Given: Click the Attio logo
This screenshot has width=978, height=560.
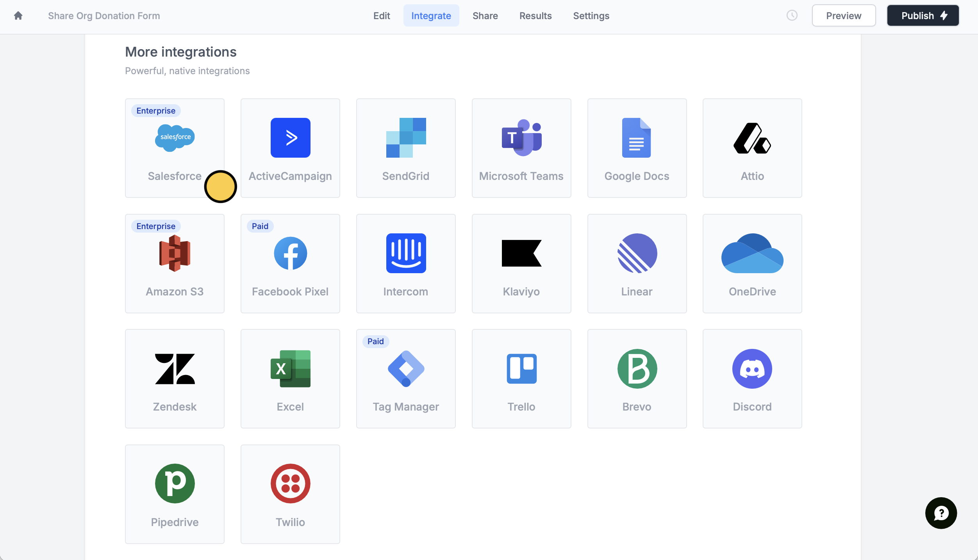Looking at the screenshot, I should (752, 138).
